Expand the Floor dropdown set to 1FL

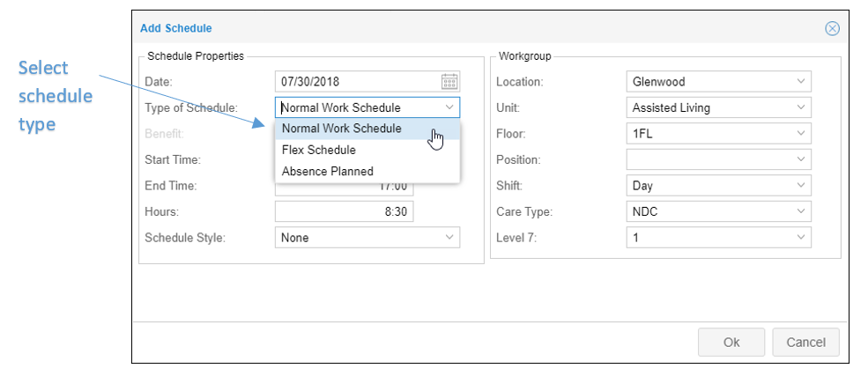718,134
